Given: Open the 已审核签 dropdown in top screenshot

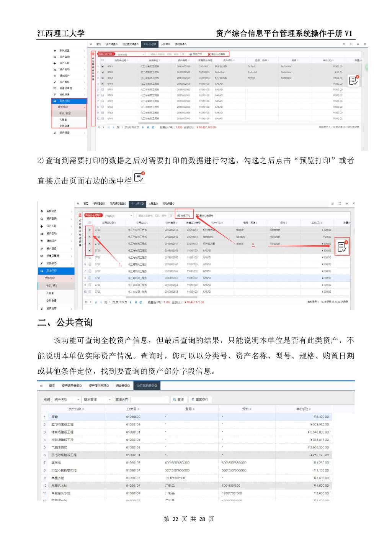Looking at the screenshot, I should click(x=131, y=54).
